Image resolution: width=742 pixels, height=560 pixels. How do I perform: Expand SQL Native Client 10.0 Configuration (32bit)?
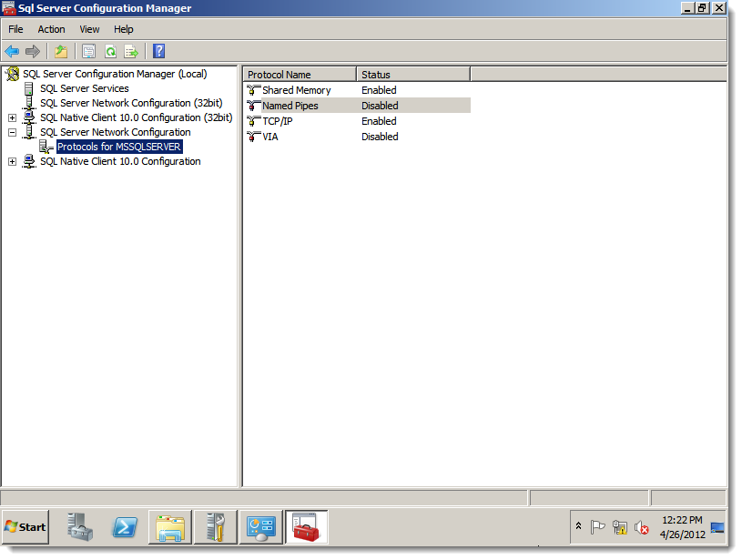(x=12, y=117)
